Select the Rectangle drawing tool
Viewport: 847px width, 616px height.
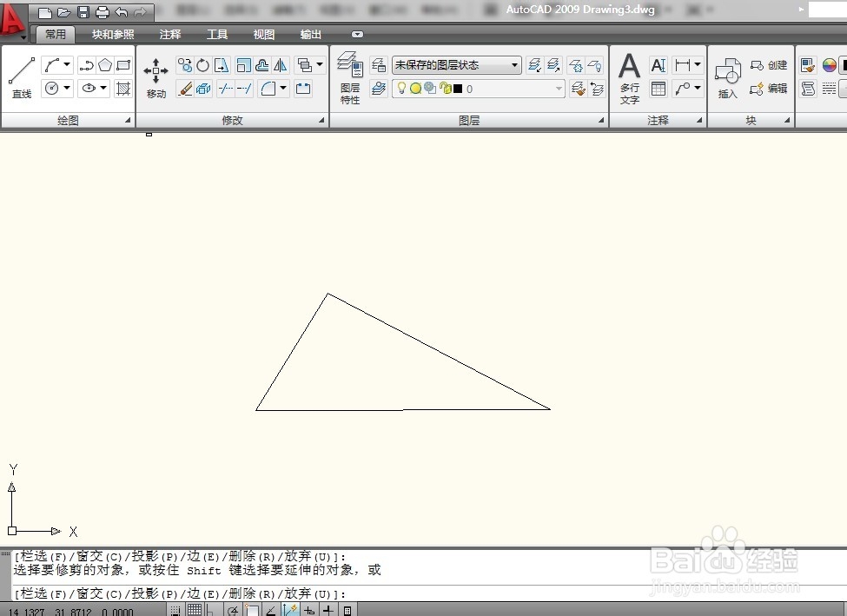coord(123,65)
